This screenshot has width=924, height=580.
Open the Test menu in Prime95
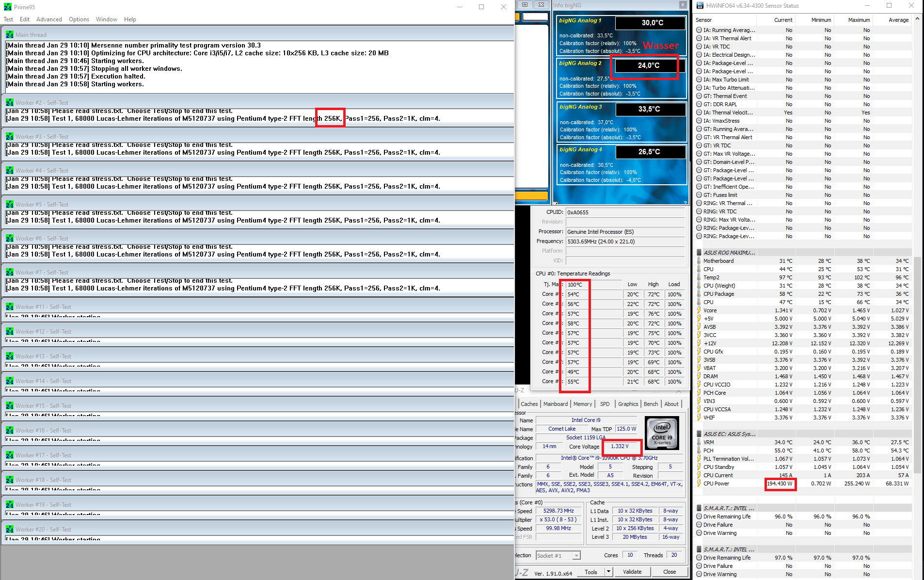pos(8,19)
